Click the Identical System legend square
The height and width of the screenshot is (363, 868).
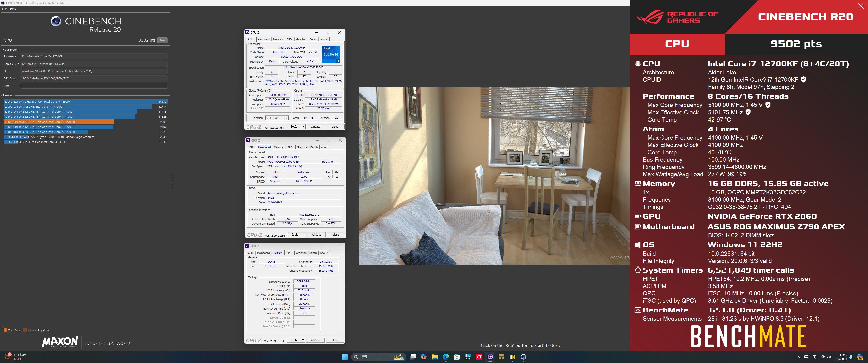tap(25, 330)
